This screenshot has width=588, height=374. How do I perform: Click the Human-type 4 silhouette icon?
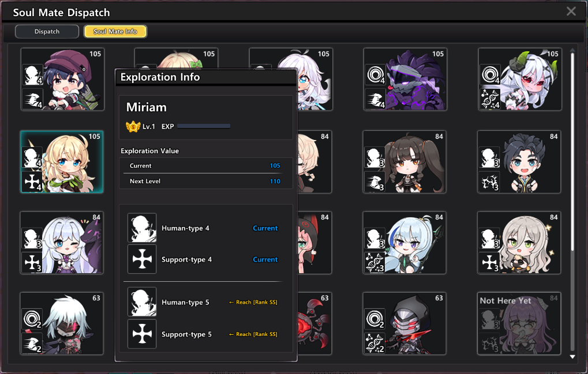[142, 228]
